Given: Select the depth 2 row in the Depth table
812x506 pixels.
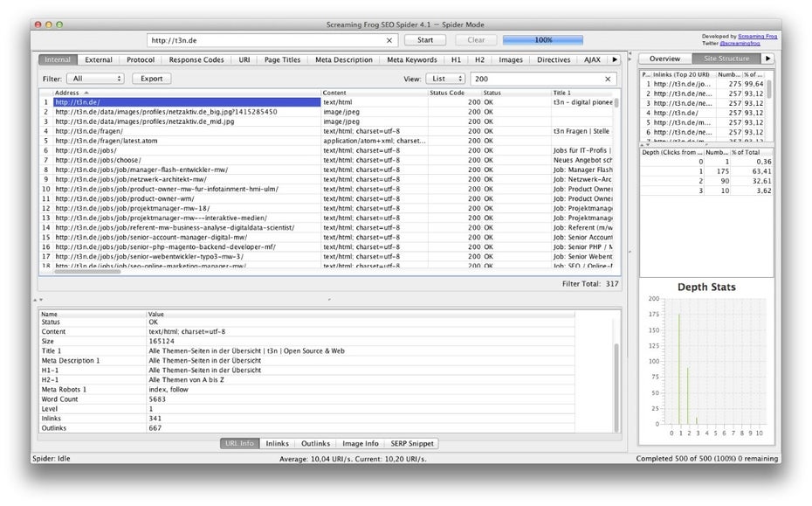Looking at the screenshot, I should (707, 181).
